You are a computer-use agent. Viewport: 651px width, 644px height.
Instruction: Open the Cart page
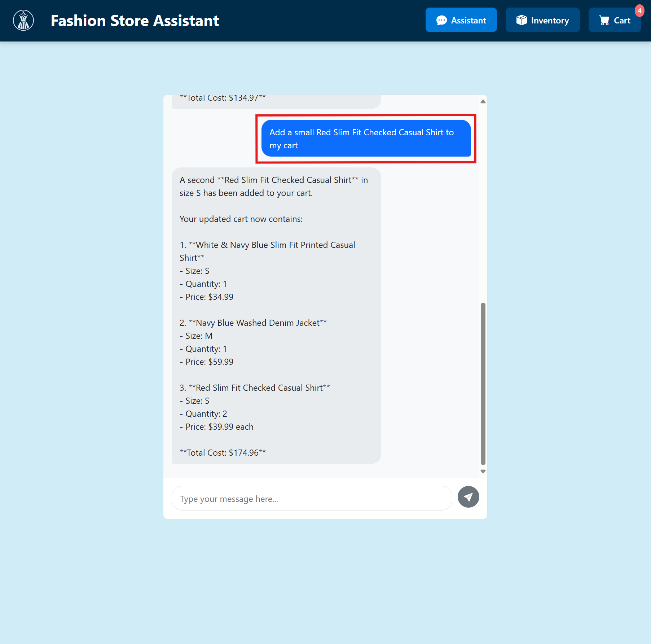[615, 21]
